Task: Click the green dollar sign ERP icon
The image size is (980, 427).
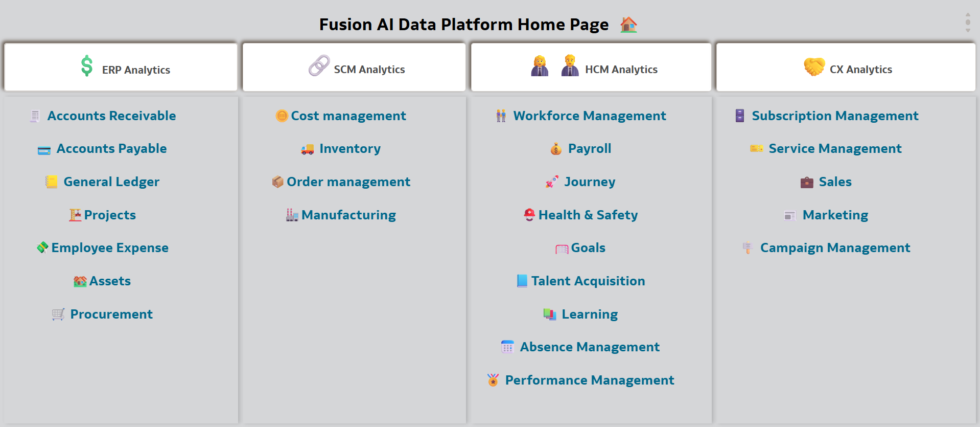Action: tap(87, 66)
